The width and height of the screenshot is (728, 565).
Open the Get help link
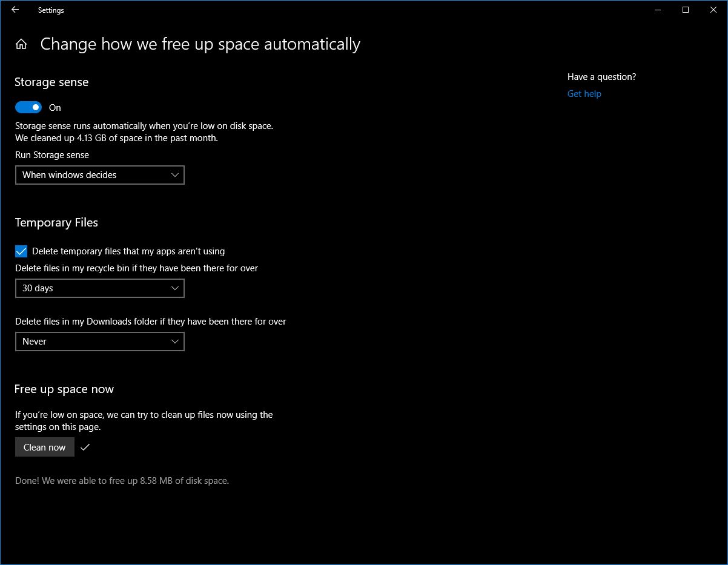coord(584,93)
